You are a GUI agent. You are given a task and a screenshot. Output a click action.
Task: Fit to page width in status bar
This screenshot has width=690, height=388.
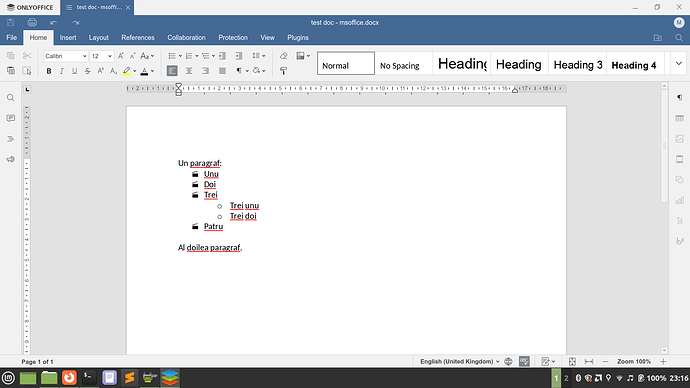point(589,362)
